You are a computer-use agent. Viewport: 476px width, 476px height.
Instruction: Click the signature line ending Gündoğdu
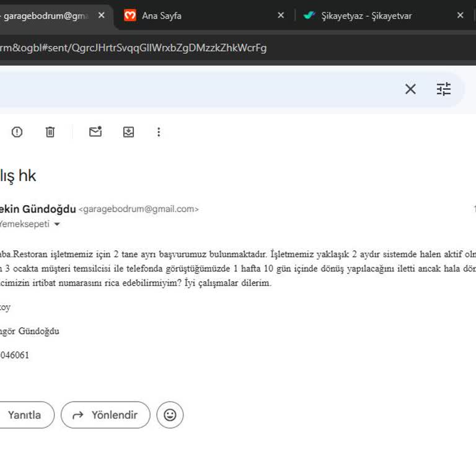click(30, 331)
